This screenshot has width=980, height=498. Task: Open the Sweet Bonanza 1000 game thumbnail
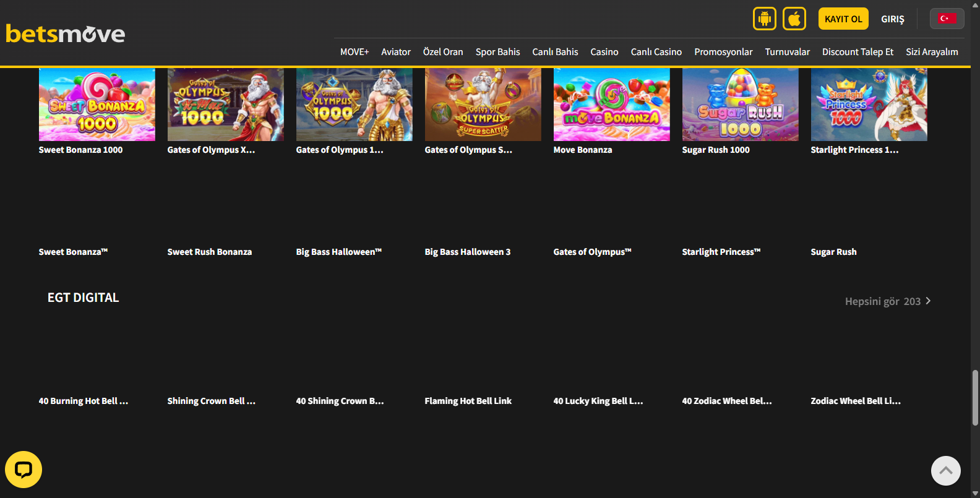[97, 105]
